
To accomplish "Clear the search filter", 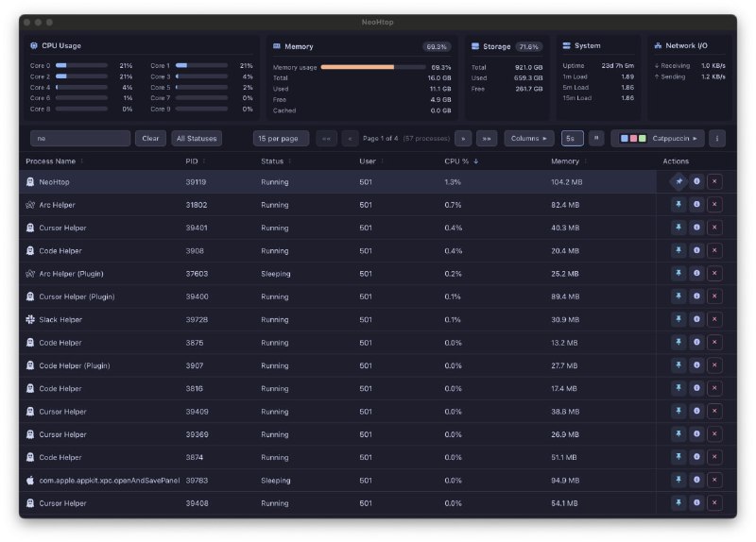I will [x=150, y=138].
